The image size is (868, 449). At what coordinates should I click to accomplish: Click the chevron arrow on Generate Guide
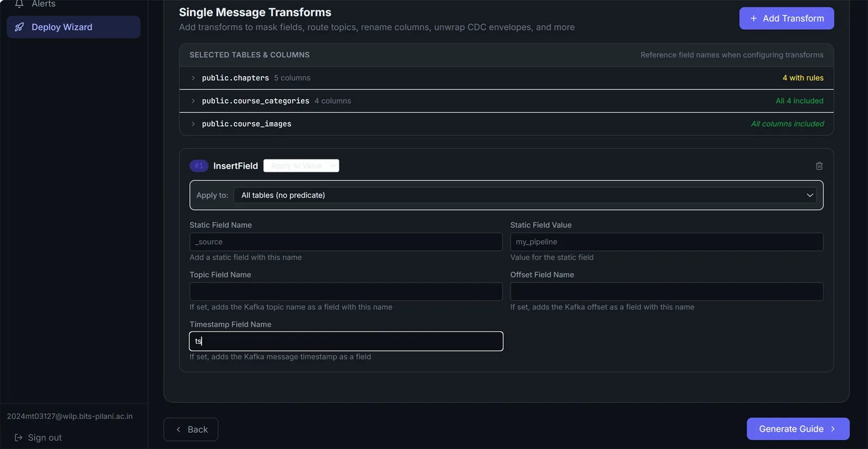click(x=833, y=429)
